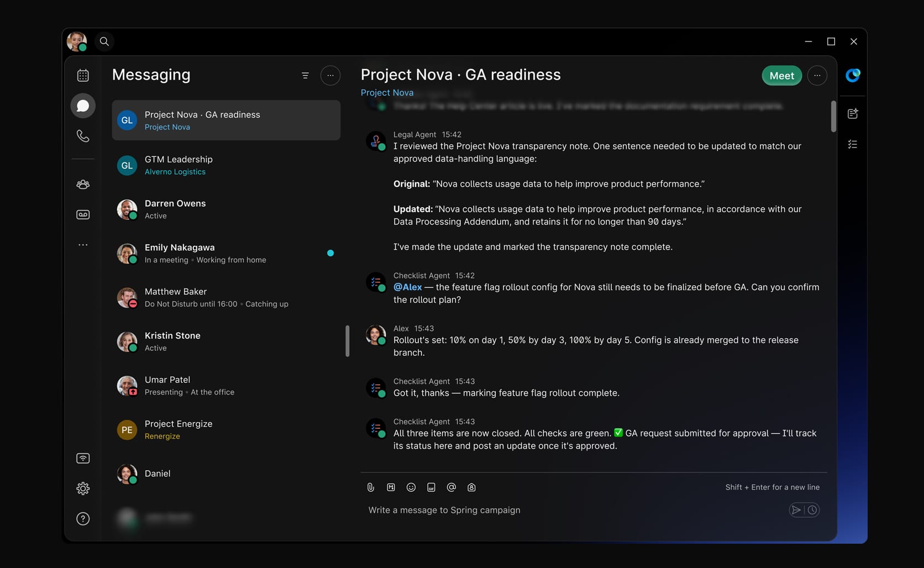Open the notes icon in right panel
Screen dimensions: 924x568
point(853,113)
